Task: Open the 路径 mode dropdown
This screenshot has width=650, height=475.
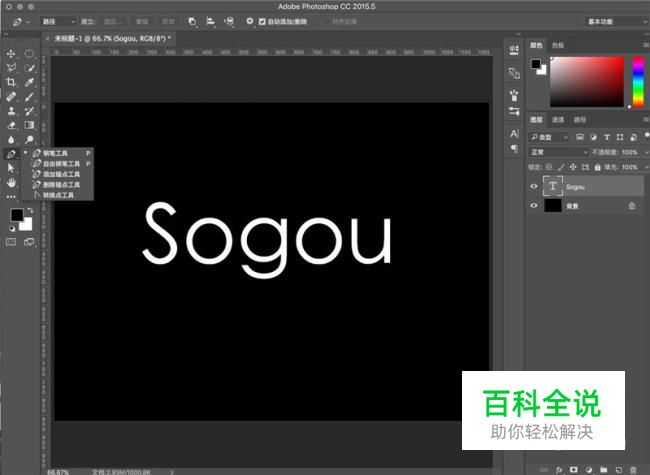Action: point(58,22)
